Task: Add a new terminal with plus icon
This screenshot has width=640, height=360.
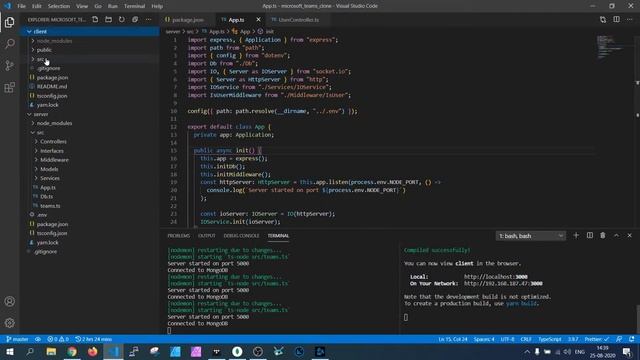Action: pos(576,236)
